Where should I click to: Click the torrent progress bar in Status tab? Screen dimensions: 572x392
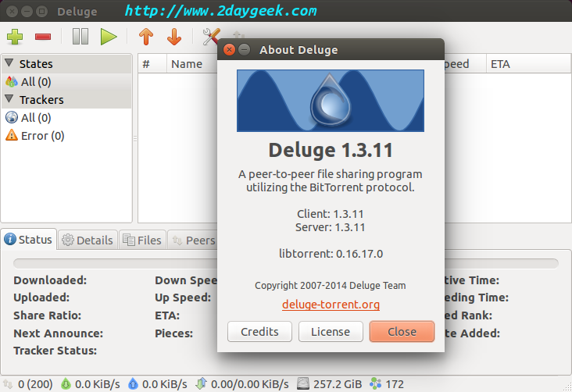tap(286, 263)
